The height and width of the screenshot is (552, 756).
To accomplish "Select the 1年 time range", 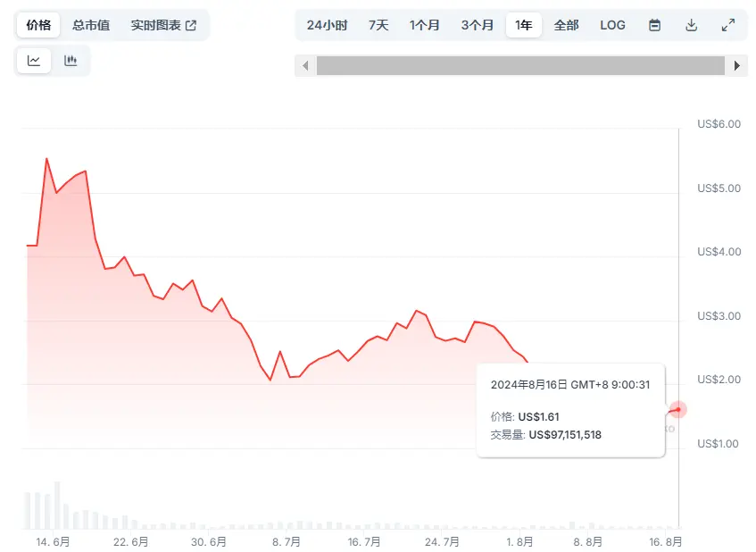I will (524, 25).
